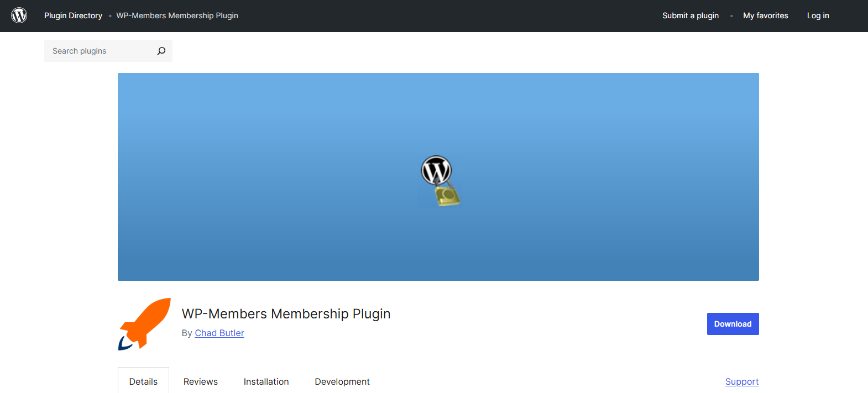Click the blue plugin banner image
This screenshot has height=393, width=868.
tap(438, 177)
